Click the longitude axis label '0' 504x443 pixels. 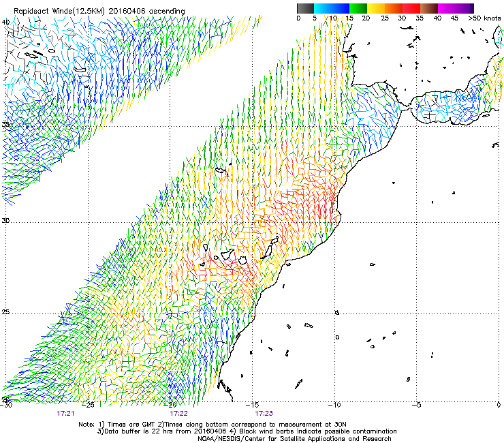[x=499, y=405]
